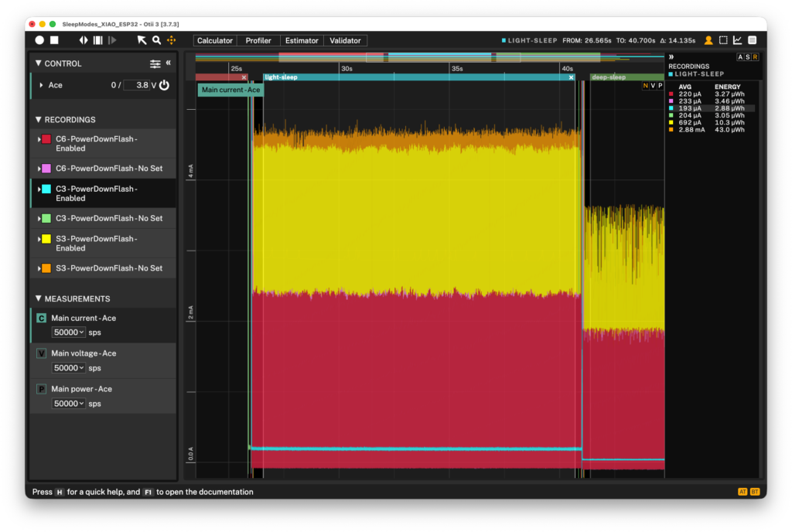Screen dimensions: 792x532
Task: Expand the C6-PowerDownFlash-No Set recording
Action: click(39, 169)
